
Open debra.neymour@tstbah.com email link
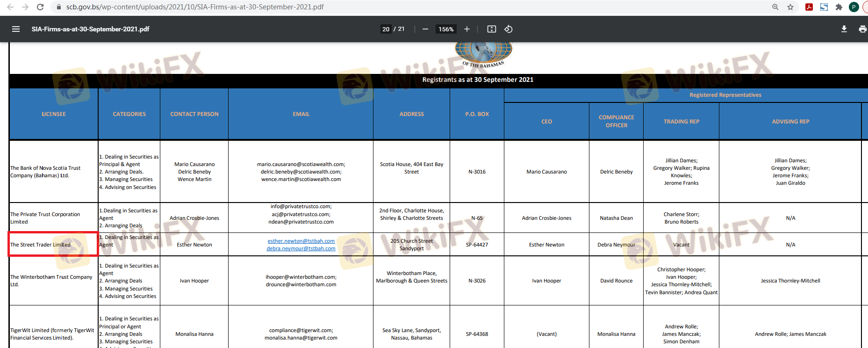click(301, 248)
